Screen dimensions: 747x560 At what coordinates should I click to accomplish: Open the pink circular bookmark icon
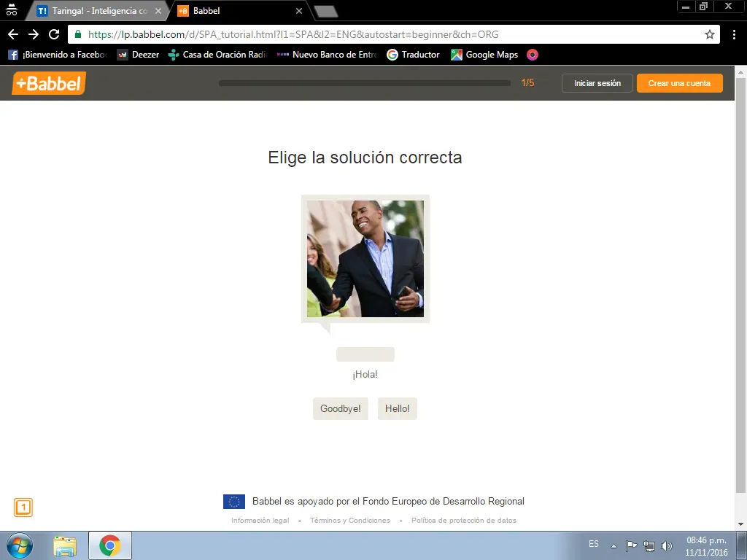coord(532,55)
